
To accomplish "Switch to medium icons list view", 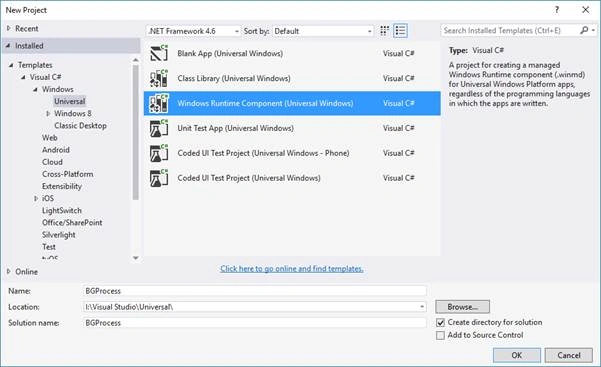I will coord(401,31).
